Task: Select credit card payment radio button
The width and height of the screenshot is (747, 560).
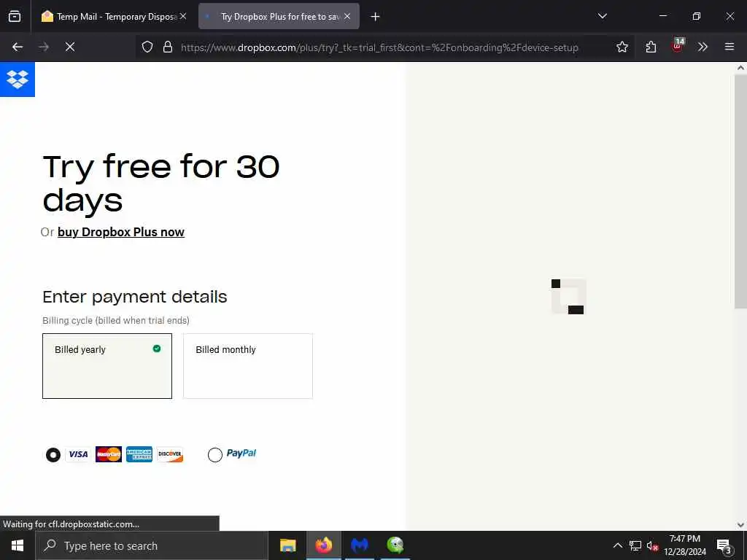Action: pos(53,455)
